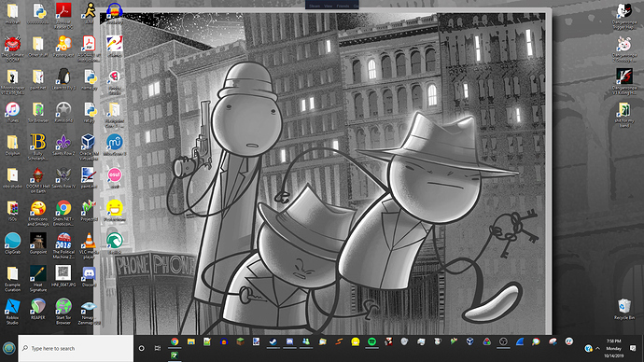Launch Gunpoint from the desktop
This screenshot has width=644, height=362.
click(37, 244)
